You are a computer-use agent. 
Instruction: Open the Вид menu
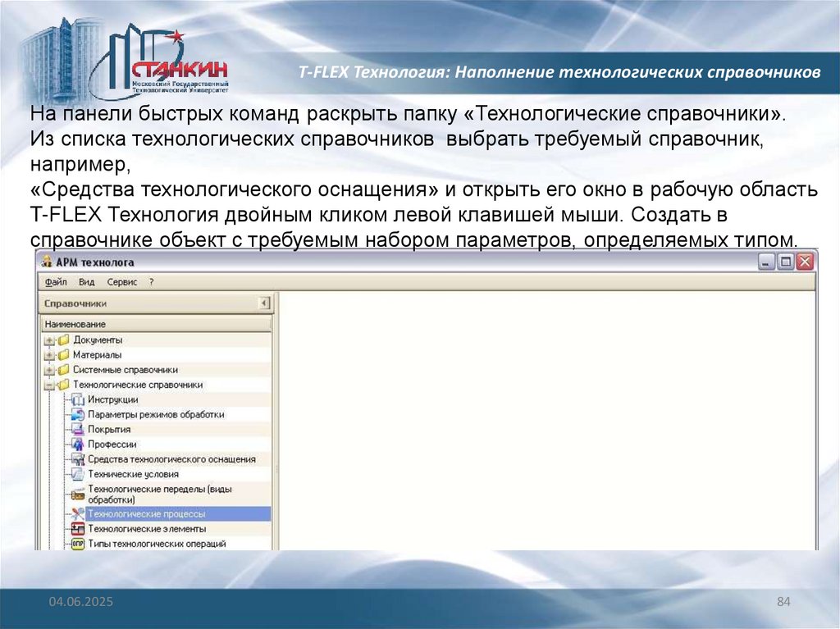pyautogui.click(x=86, y=282)
